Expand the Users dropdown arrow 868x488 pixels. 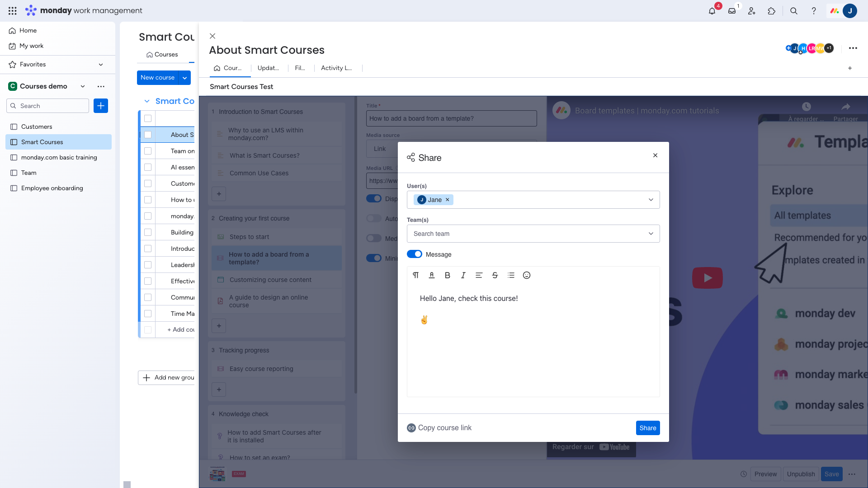click(x=651, y=200)
